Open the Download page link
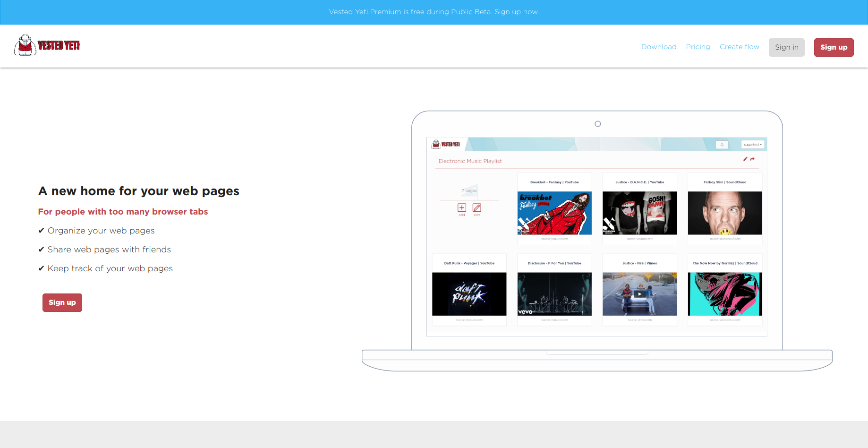Screen dimensions: 868x448 pyautogui.click(x=659, y=47)
